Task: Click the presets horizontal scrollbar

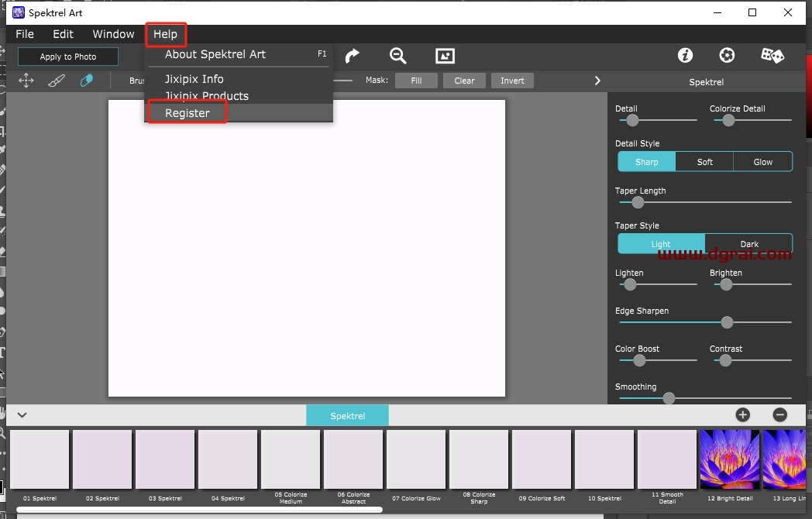Action: pos(199,510)
